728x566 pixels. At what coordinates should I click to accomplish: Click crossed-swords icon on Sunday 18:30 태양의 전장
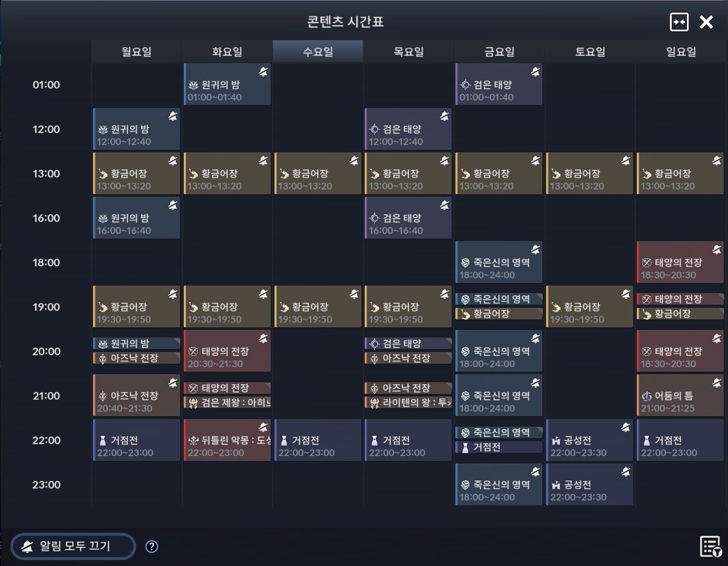pyautogui.click(x=647, y=262)
